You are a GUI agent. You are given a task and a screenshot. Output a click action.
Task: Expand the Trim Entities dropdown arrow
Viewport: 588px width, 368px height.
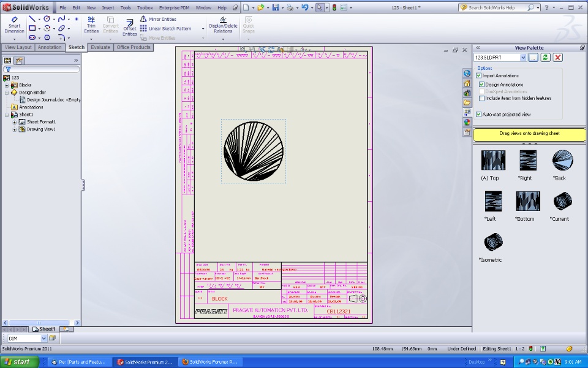(91, 39)
